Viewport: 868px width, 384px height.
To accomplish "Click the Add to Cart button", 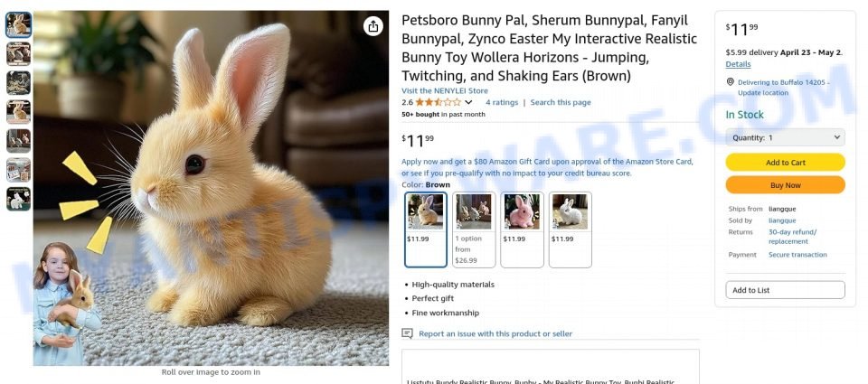I will (x=785, y=163).
